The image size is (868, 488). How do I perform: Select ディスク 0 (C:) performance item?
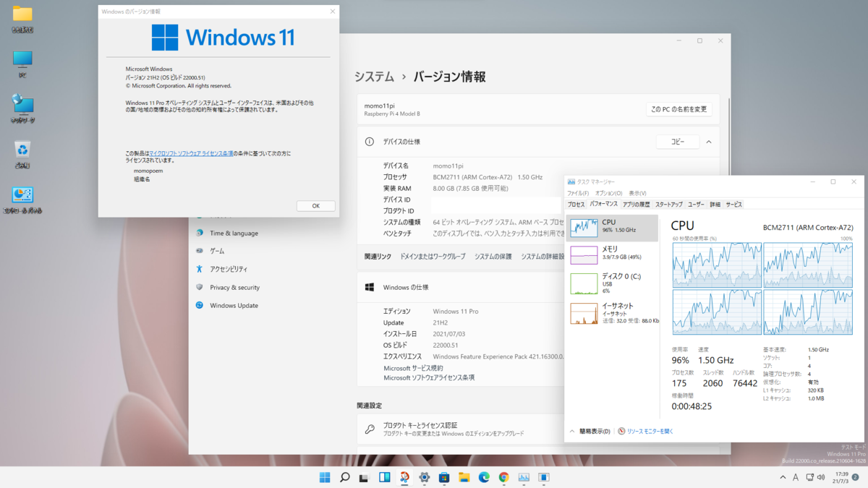pos(613,283)
